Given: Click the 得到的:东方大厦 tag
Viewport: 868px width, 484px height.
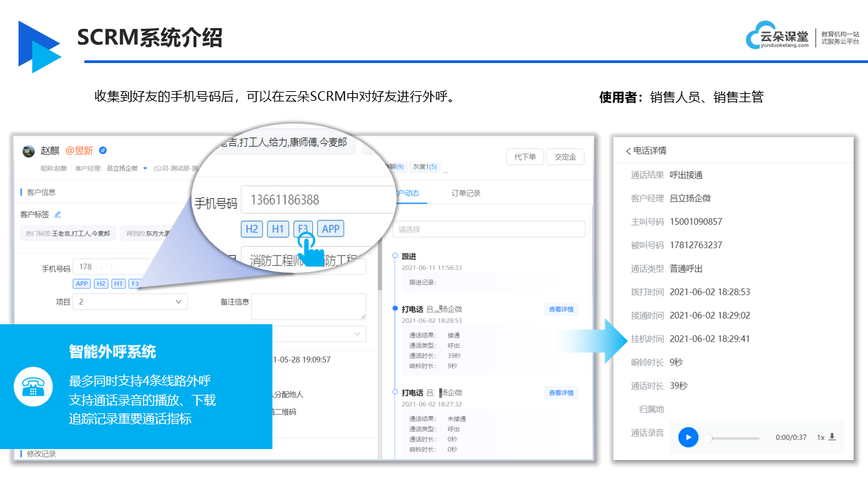Looking at the screenshot, I should (x=147, y=234).
